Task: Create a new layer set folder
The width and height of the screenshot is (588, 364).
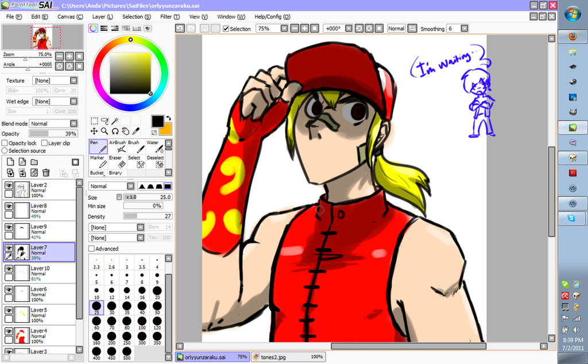Action: coord(34,162)
